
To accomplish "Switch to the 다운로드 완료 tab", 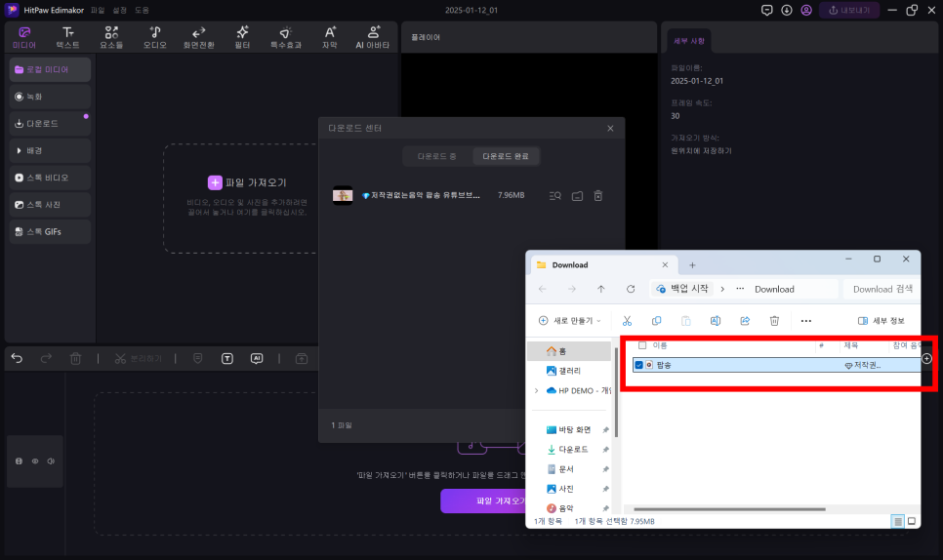I will 506,156.
